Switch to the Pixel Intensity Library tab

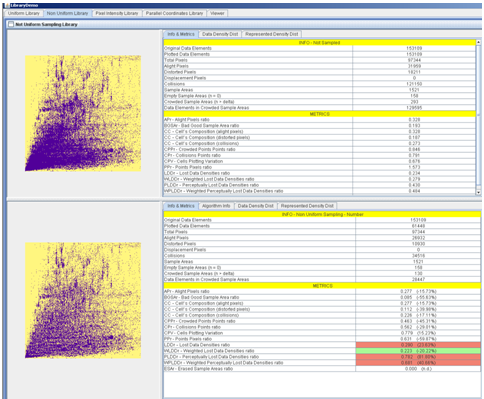[117, 13]
